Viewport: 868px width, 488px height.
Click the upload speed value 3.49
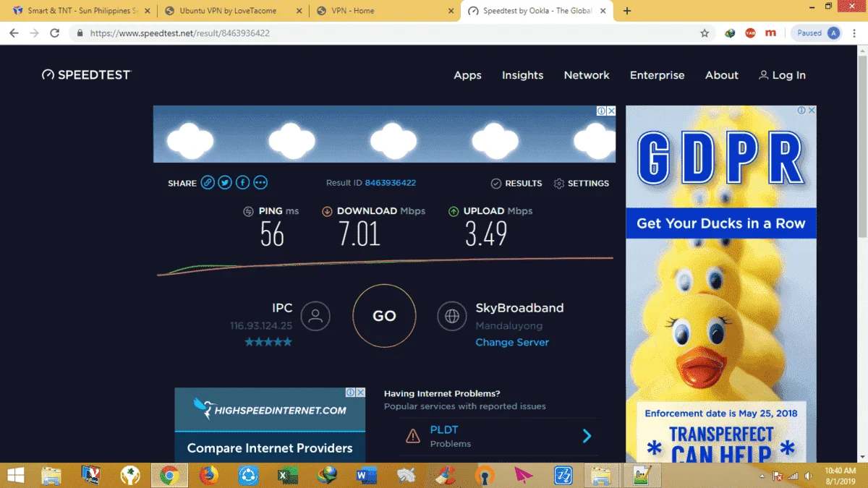coord(485,234)
